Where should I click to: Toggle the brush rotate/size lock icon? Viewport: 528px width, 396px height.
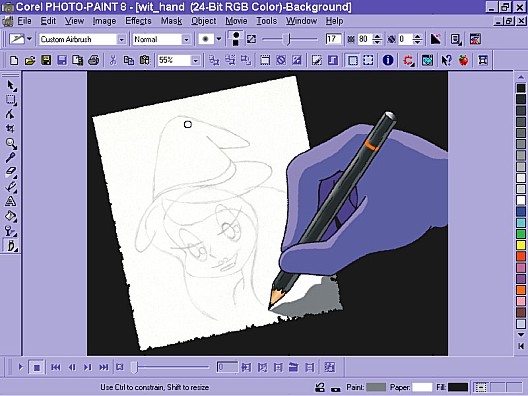coord(252,39)
